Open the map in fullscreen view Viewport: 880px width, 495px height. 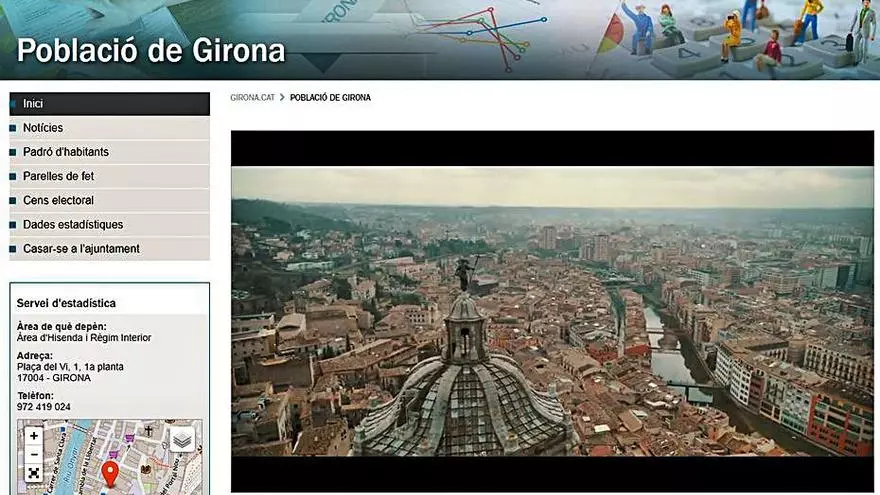click(34, 473)
